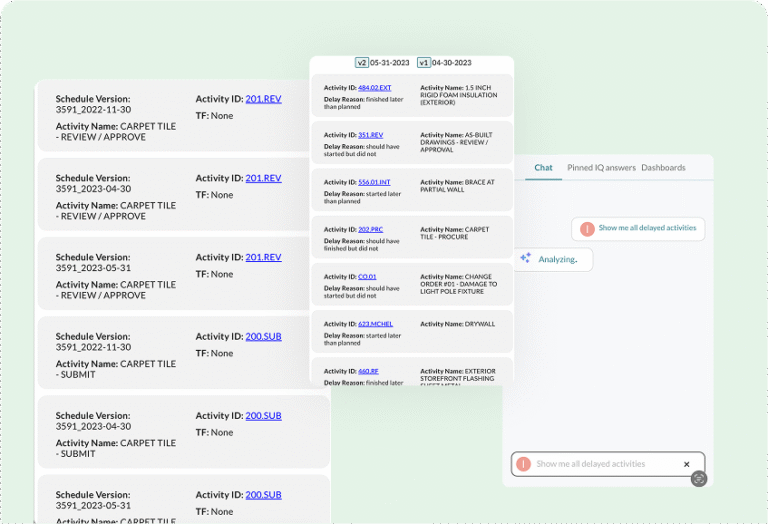Click the red avatar icon in the chat input
Screen dimensions: 768x524
pos(524,464)
